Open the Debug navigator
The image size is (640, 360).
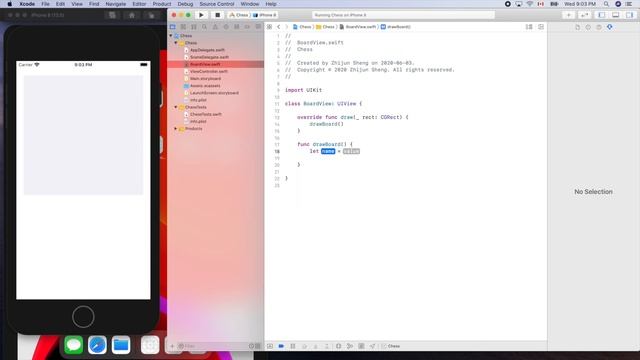coord(236,27)
